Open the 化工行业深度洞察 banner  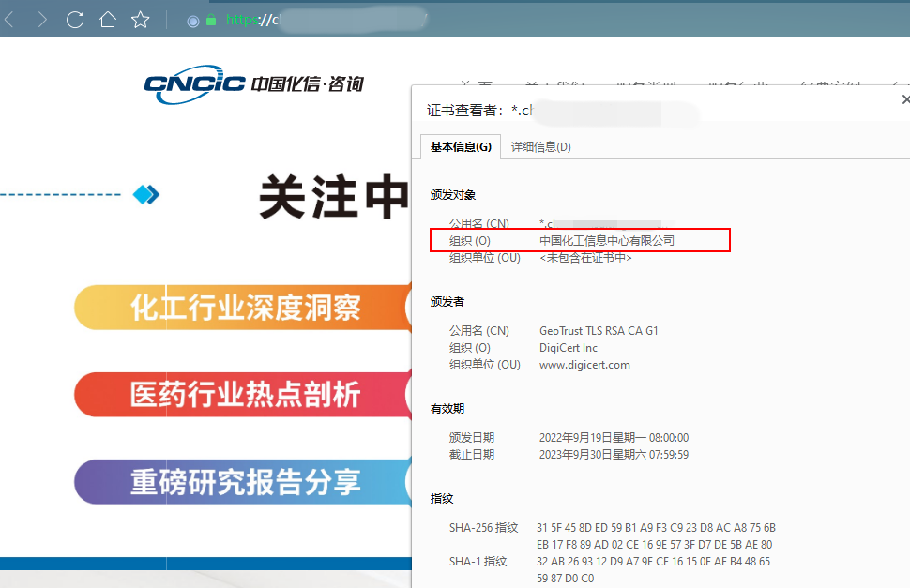[x=244, y=308]
